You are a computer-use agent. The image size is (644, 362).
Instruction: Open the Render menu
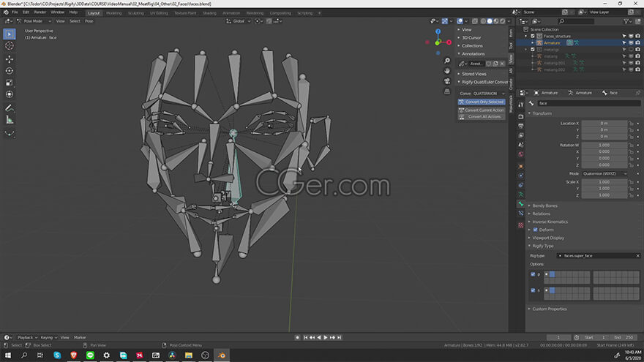(40, 12)
